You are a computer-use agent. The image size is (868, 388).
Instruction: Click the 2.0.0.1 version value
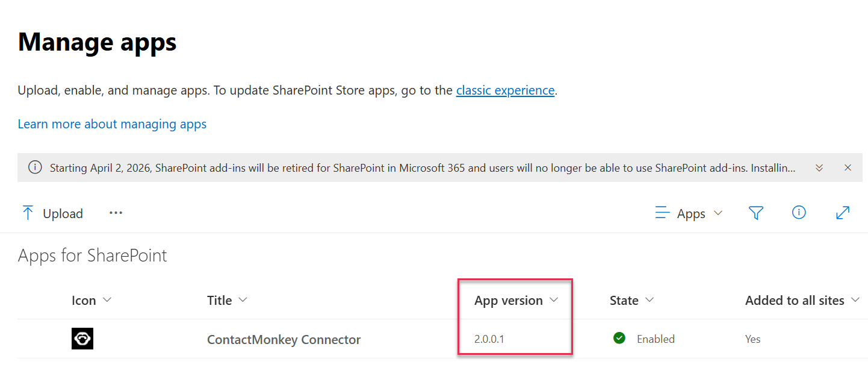(x=489, y=339)
